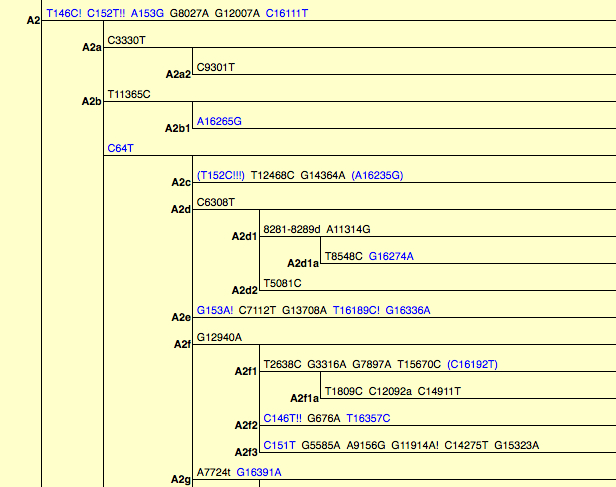Select mutation G14364A
The image size is (616, 487).
pyautogui.click(x=323, y=175)
